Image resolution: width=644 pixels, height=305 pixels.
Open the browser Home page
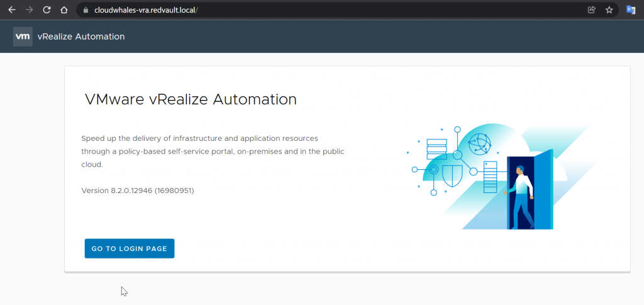64,10
